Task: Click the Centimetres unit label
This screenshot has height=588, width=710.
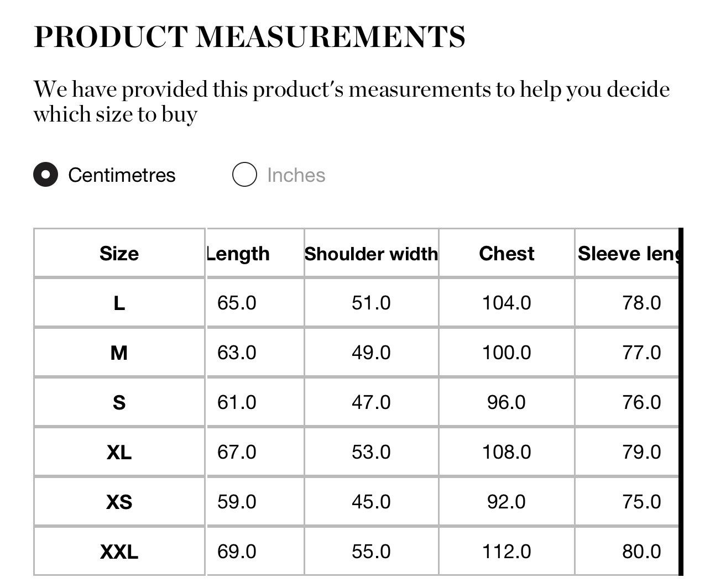Action: [122, 175]
